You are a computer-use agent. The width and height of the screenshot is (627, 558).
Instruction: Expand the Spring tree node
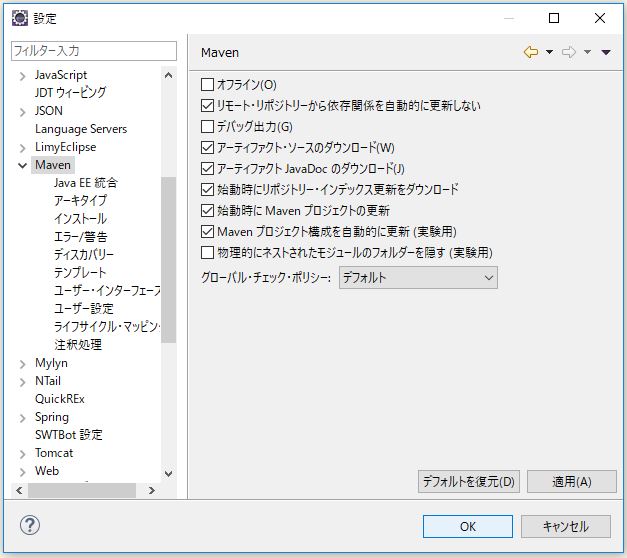coord(22,418)
